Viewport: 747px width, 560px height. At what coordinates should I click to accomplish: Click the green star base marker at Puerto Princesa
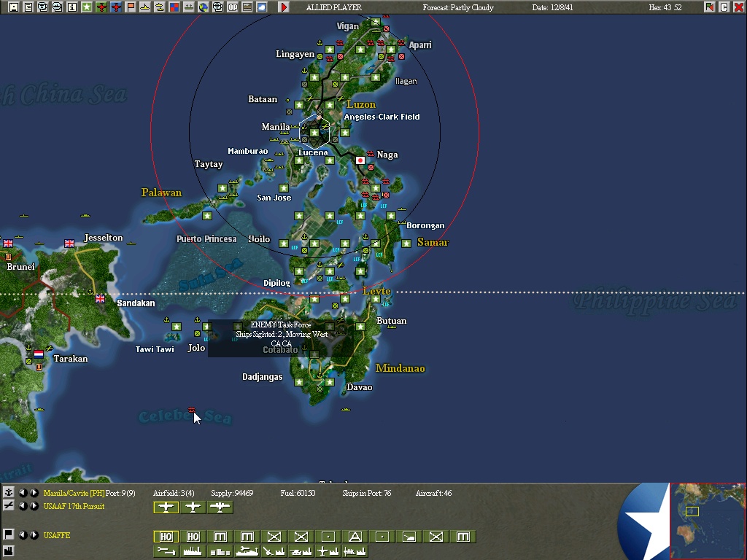click(206, 216)
